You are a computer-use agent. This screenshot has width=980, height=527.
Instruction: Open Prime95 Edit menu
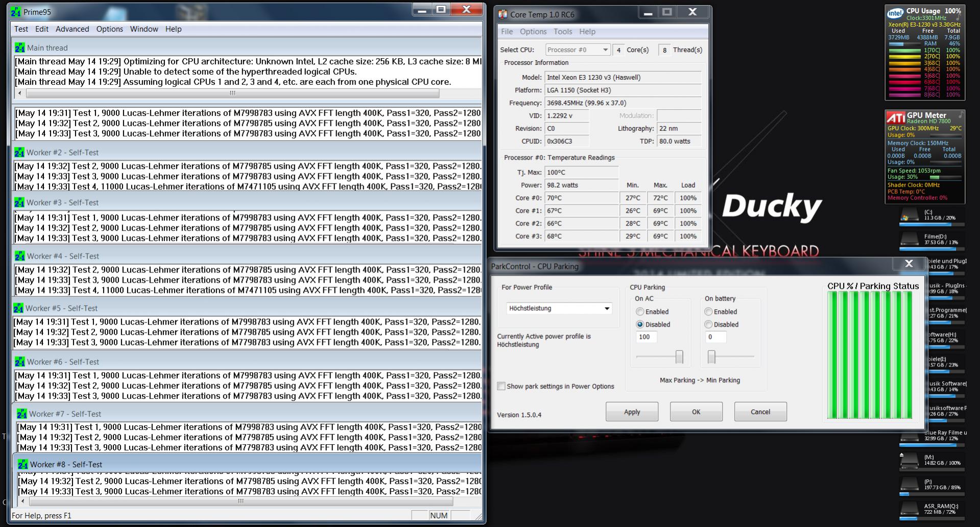click(42, 29)
